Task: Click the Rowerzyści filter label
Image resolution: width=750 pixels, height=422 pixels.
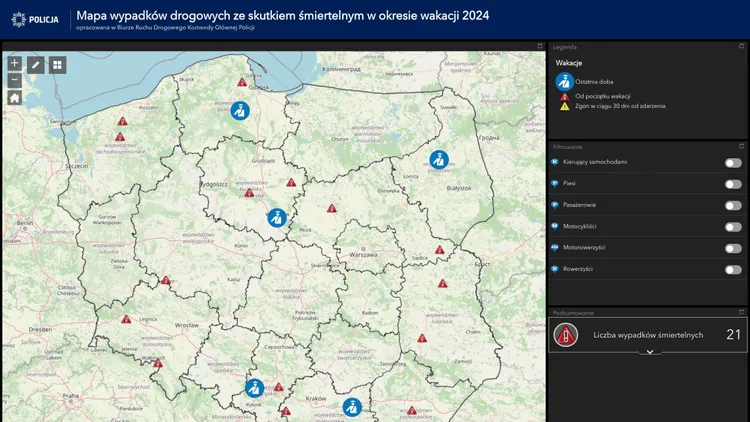Action: pos(578,269)
